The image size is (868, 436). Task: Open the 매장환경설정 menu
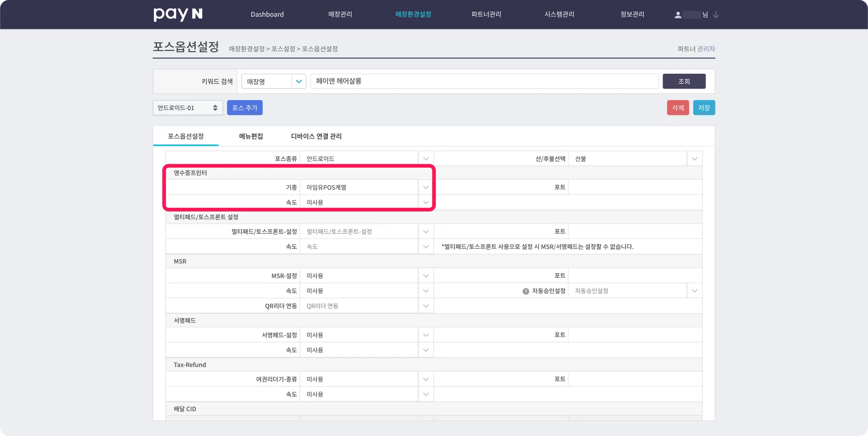pyautogui.click(x=413, y=14)
